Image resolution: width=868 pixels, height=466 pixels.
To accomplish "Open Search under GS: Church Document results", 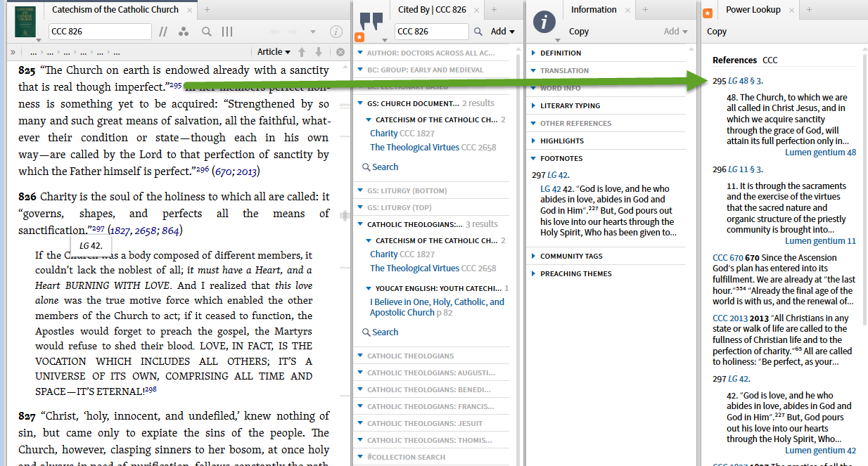I will (x=380, y=167).
